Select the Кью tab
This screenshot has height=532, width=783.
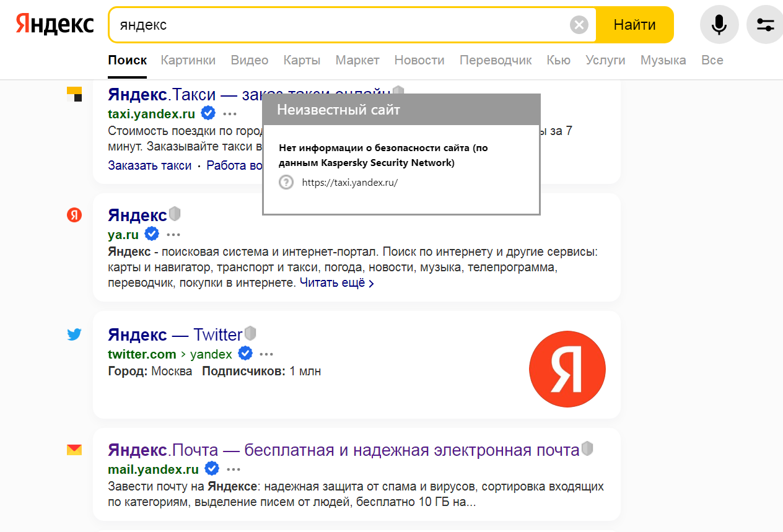[x=559, y=60]
